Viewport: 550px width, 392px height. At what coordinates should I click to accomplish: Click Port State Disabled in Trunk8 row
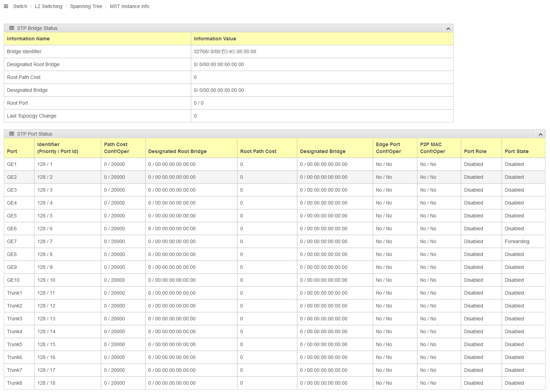pos(514,383)
